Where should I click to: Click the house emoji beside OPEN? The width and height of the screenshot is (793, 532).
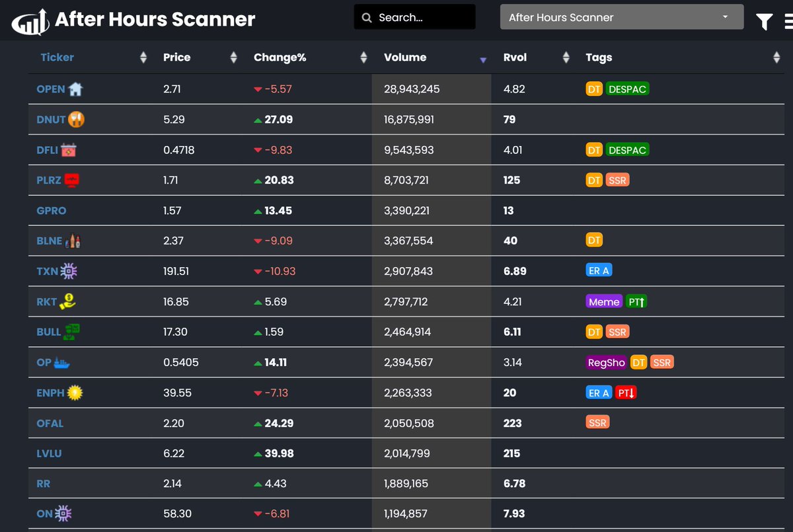pos(75,89)
